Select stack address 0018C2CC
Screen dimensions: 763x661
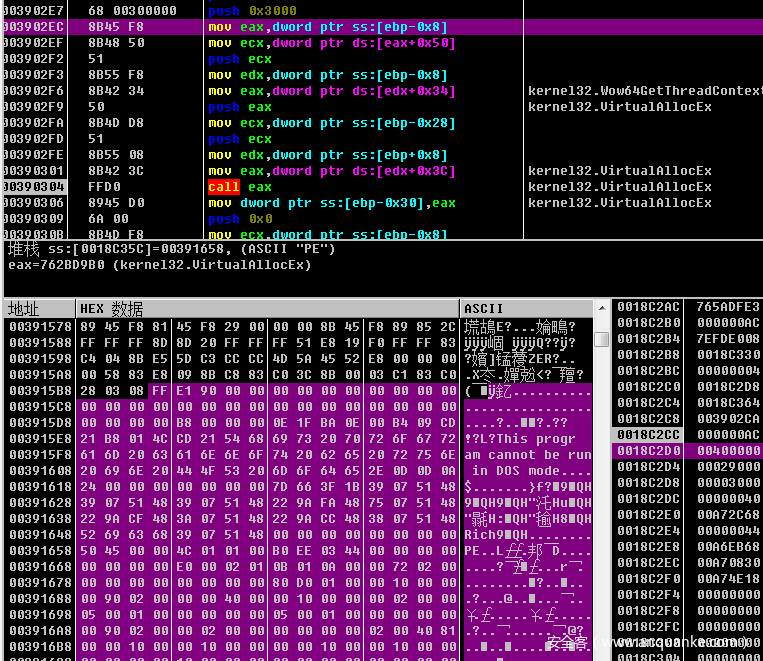coord(647,435)
